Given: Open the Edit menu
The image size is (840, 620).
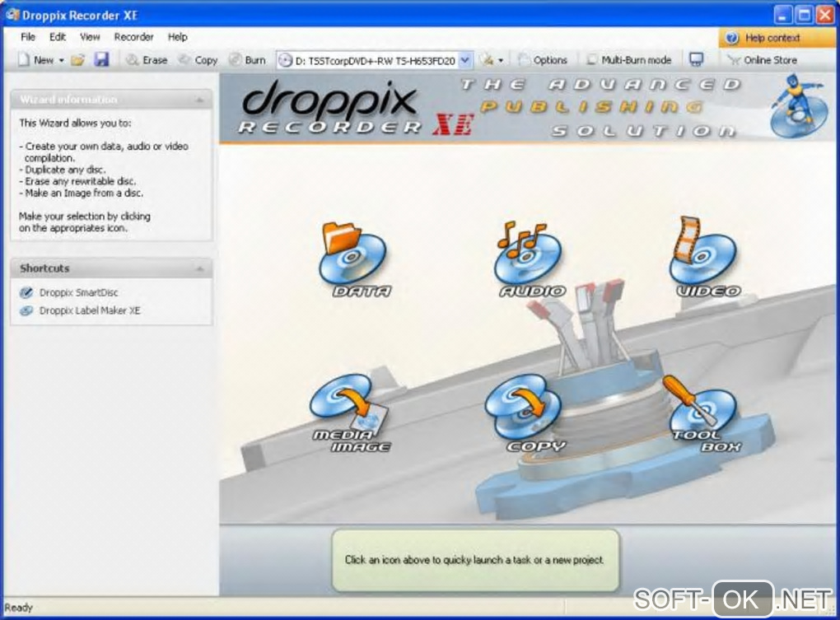Looking at the screenshot, I should click(58, 37).
